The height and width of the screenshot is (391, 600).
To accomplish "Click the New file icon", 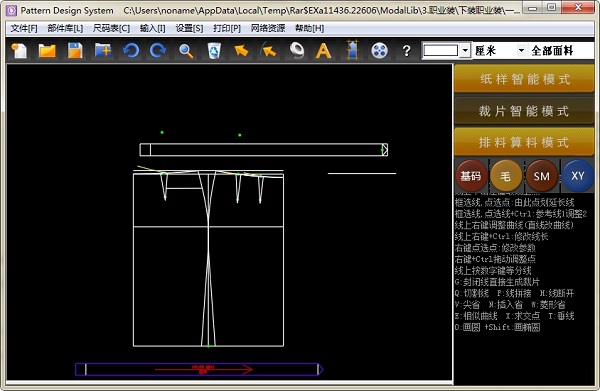I will pyautogui.click(x=19, y=51).
